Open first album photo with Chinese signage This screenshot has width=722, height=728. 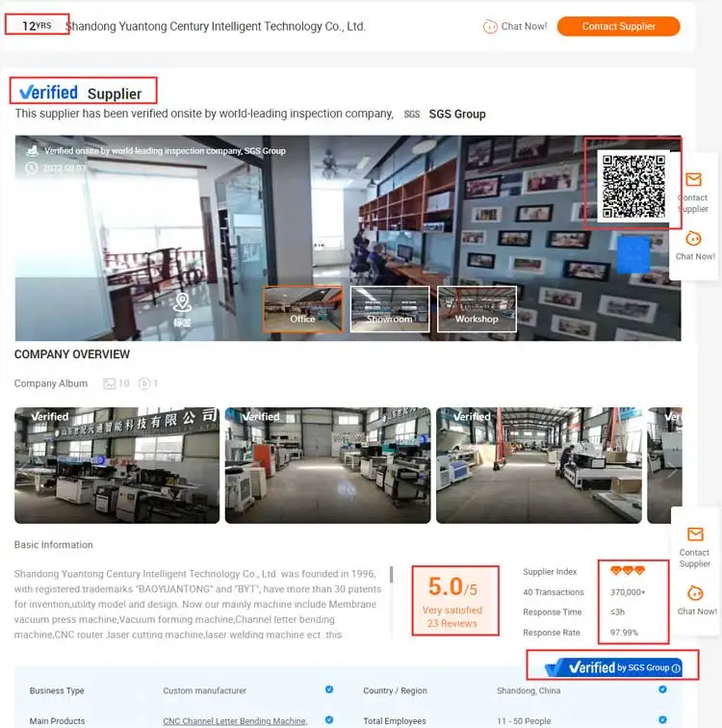[116, 465]
